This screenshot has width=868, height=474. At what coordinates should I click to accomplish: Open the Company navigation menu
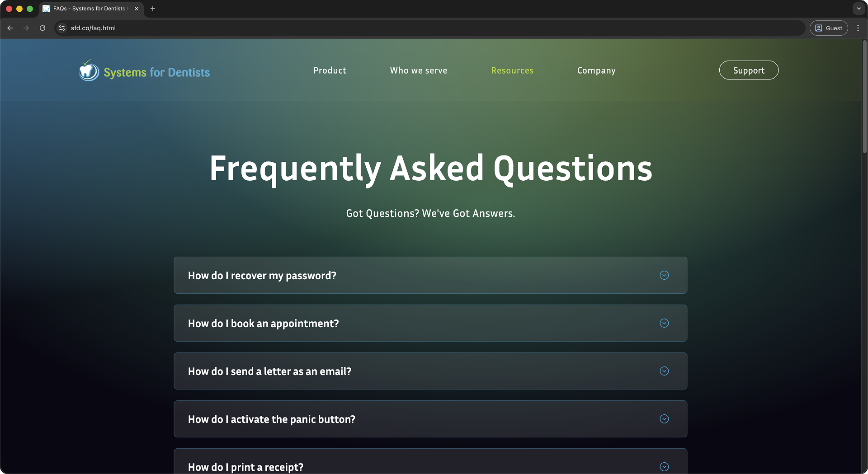point(596,70)
